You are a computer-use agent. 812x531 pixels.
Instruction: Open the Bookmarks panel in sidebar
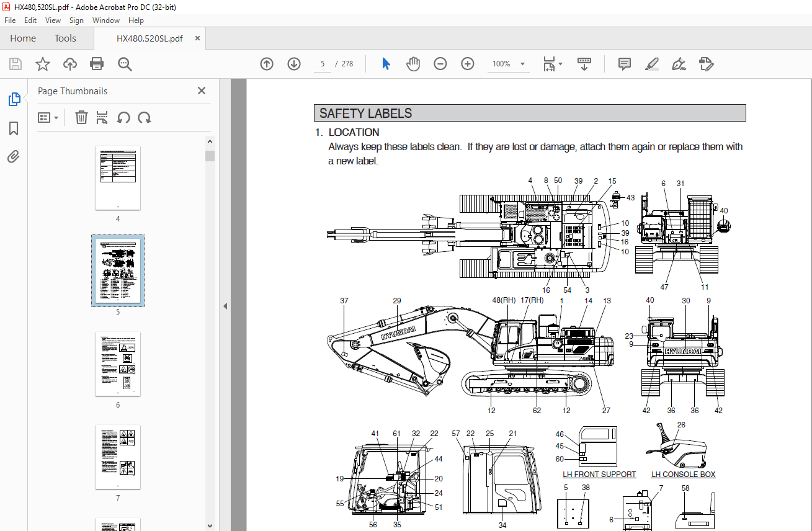point(14,128)
